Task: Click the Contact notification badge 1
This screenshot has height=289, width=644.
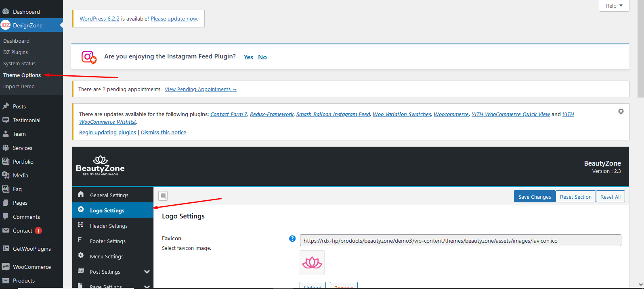Action: coord(38,231)
